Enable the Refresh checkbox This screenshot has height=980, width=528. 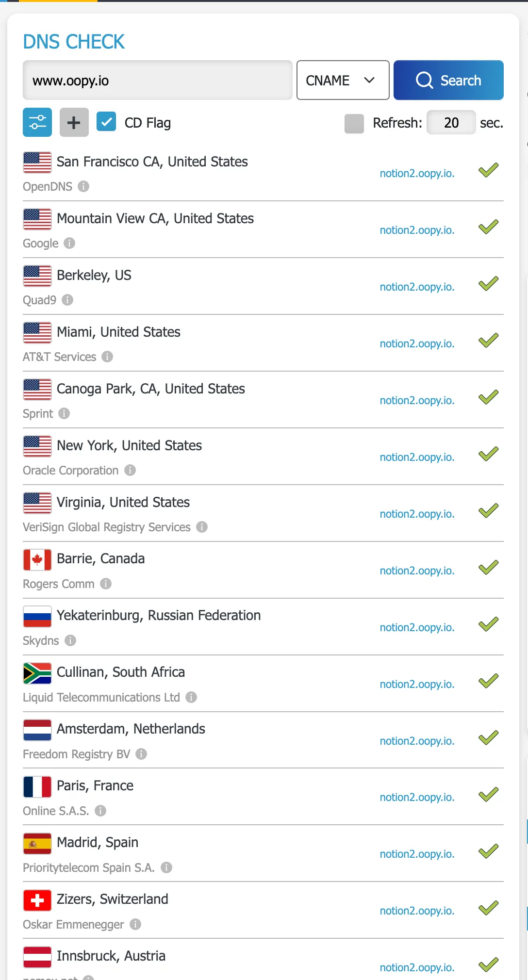coord(354,123)
